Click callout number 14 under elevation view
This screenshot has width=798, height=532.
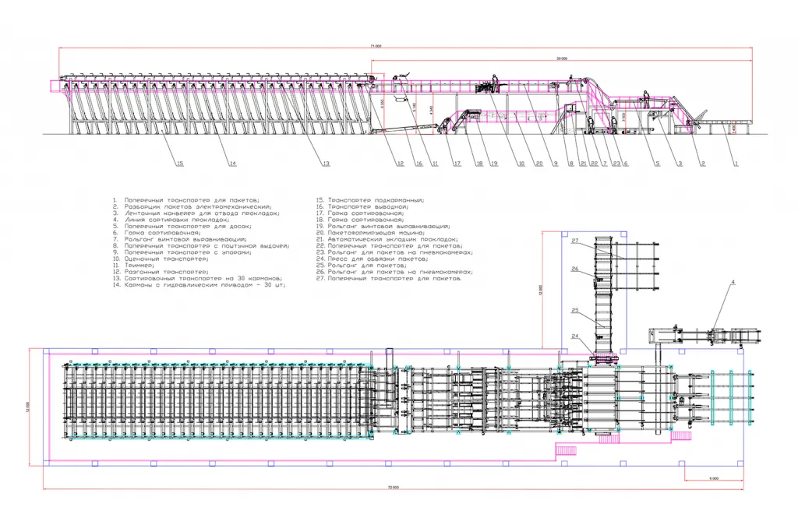(232, 164)
